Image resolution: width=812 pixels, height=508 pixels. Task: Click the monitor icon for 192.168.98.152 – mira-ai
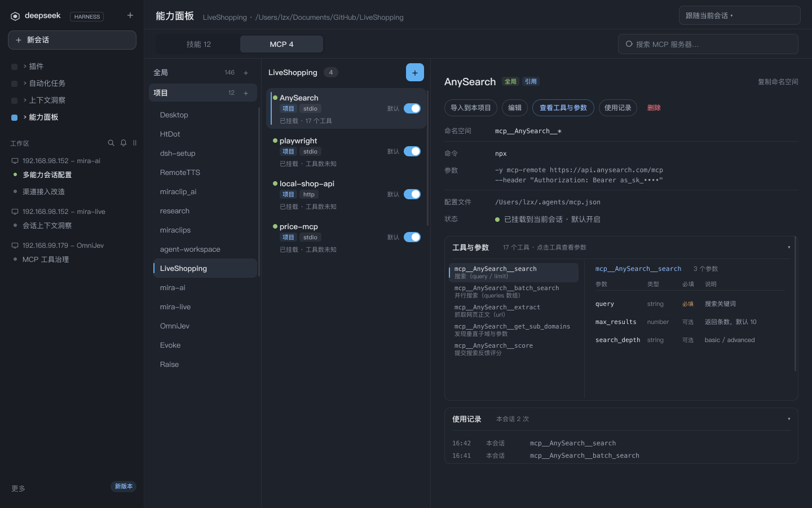click(x=15, y=161)
